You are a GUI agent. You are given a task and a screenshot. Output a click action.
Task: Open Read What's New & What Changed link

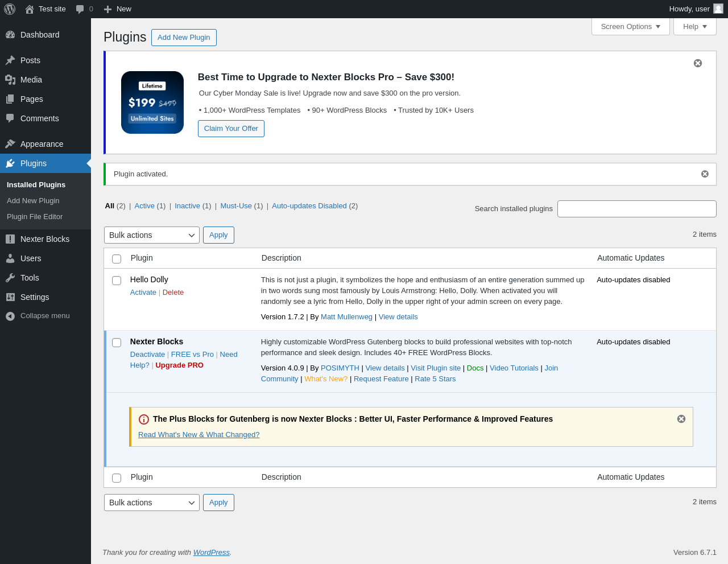click(x=198, y=435)
